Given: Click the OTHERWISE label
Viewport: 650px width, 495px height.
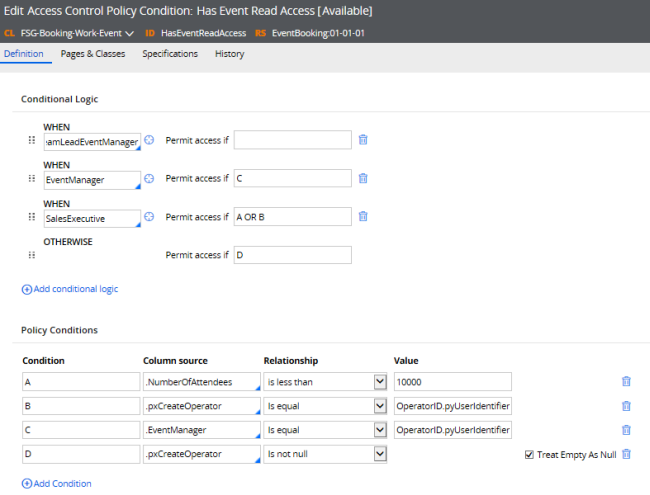Looking at the screenshot, I should (x=68, y=242).
